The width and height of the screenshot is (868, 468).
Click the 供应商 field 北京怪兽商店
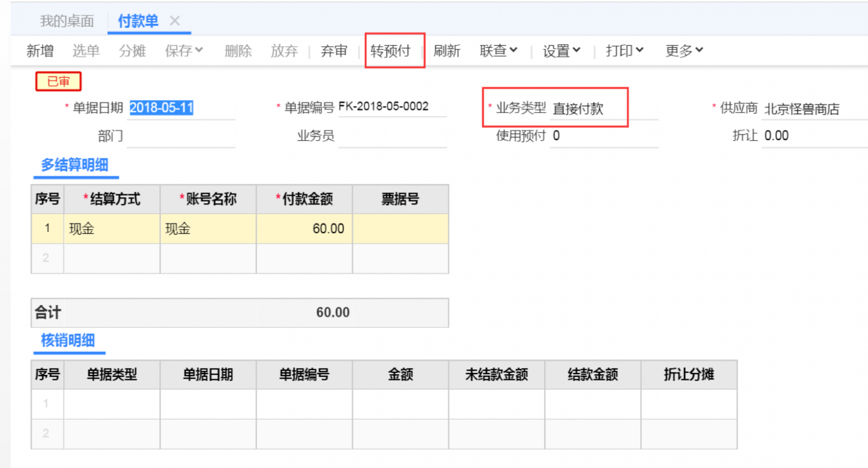click(x=815, y=109)
